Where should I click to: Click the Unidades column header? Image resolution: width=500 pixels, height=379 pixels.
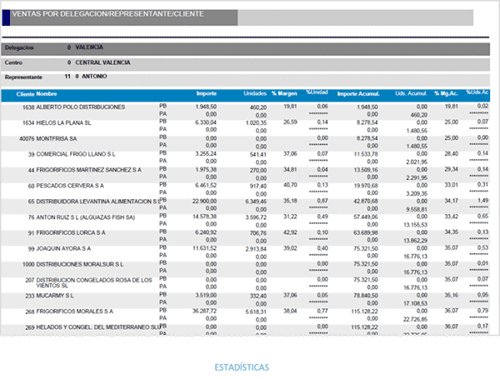(255, 94)
